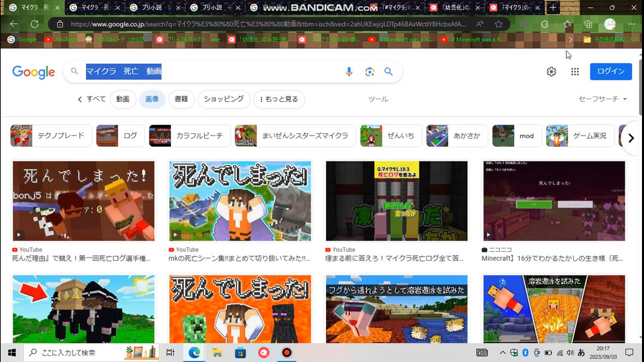Go back to すべて results
Viewport: 644px width, 362px height.
point(92,99)
